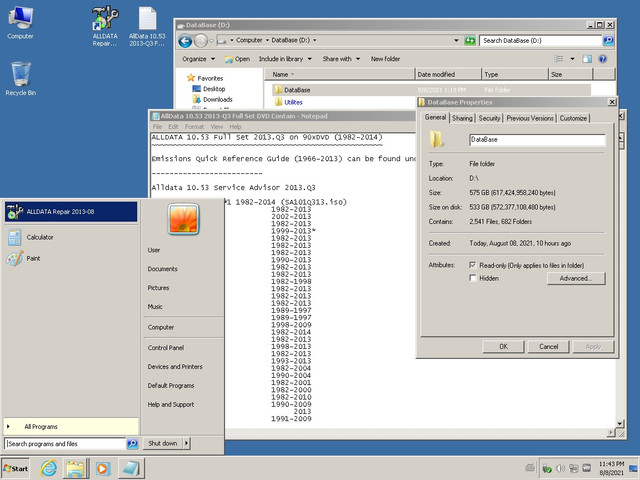Click the user account picture in Start menu

click(183, 219)
